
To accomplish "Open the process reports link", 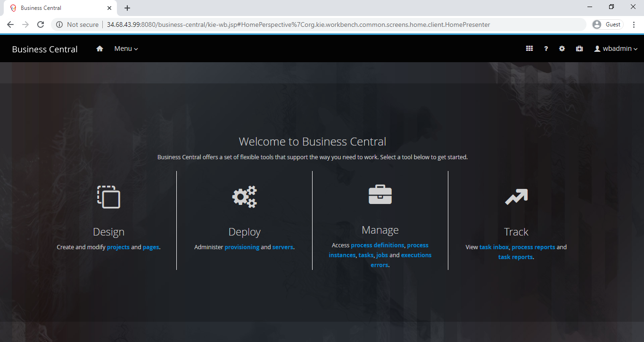I will (x=533, y=247).
